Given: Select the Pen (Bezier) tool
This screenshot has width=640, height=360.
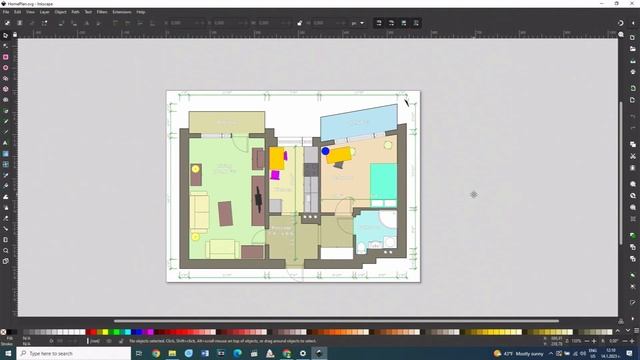Looking at the screenshot, I should click(5, 111).
